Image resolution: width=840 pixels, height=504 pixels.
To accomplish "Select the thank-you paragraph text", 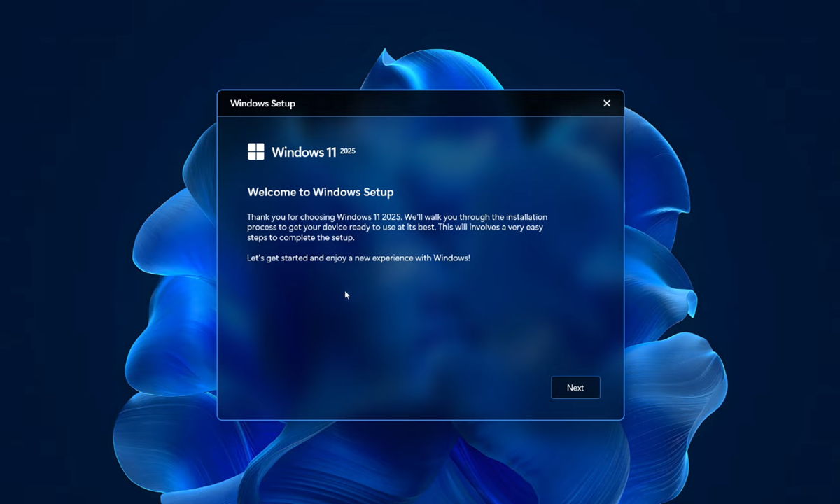I will [x=397, y=227].
